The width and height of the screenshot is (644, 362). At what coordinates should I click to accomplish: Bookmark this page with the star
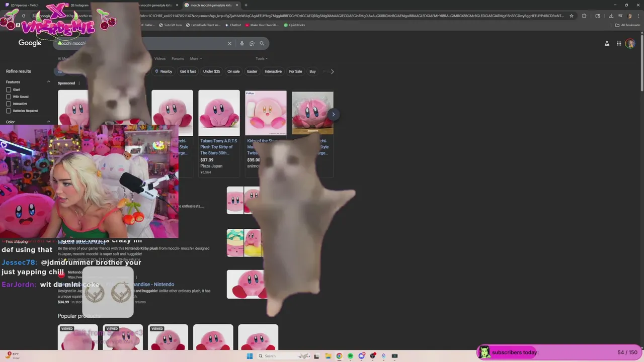point(571,16)
